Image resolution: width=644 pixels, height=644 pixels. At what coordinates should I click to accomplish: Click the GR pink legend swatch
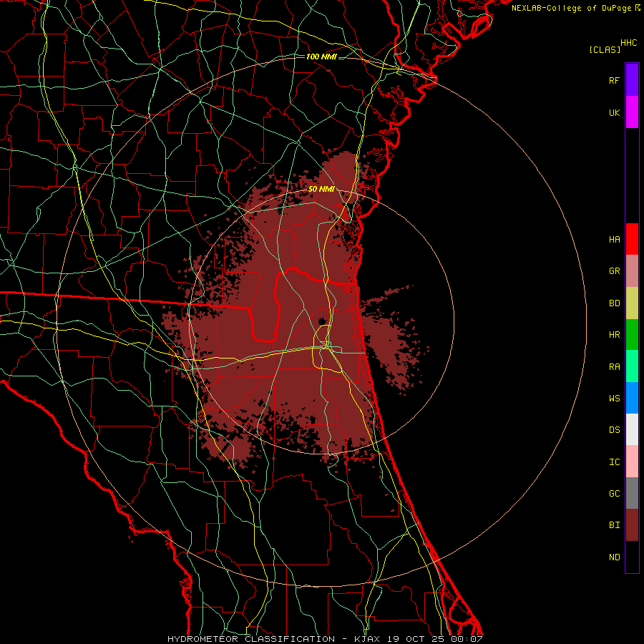pos(632,271)
